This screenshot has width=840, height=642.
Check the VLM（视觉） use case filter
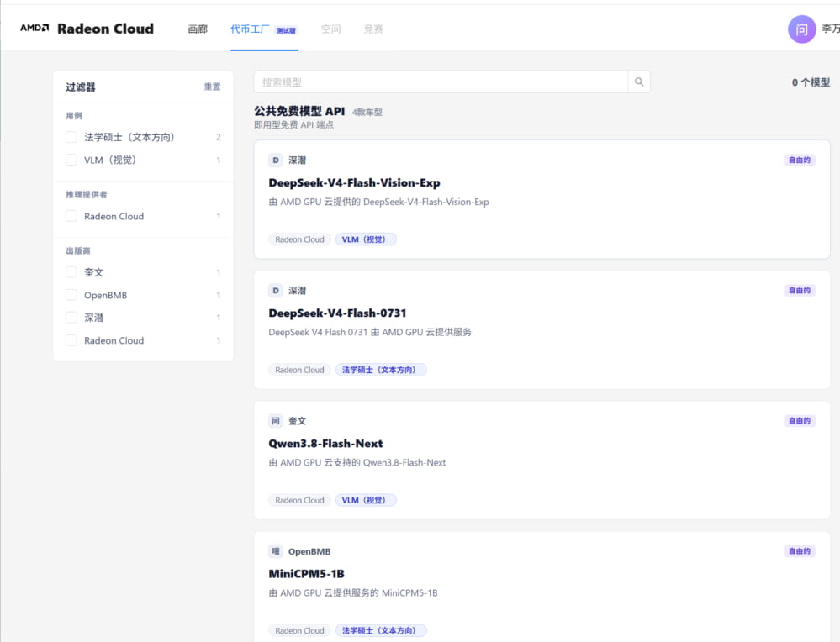click(x=71, y=160)
